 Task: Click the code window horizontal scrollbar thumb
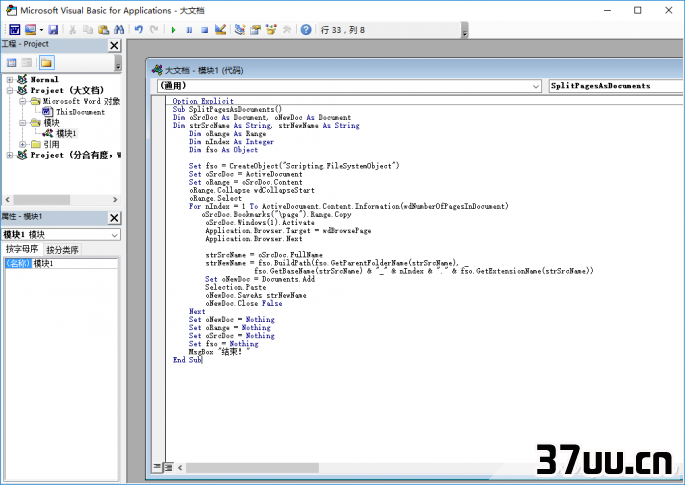pyautogui.click(x=252, y=468)
